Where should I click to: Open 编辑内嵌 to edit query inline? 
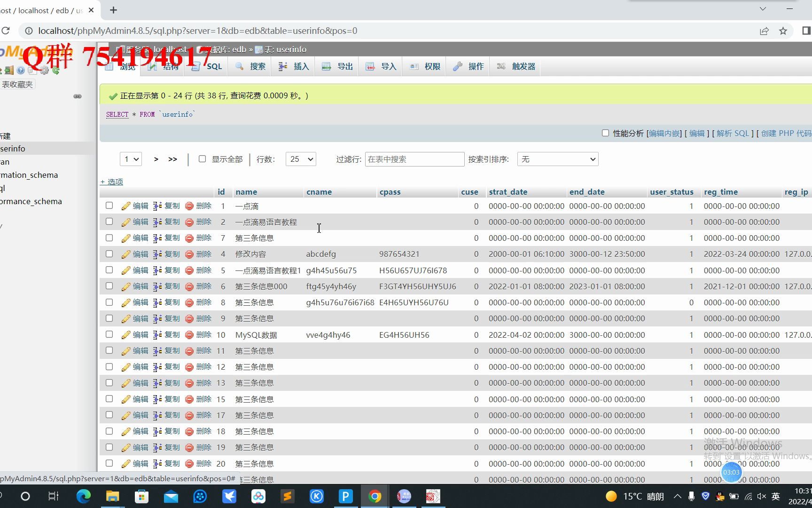coord(664,133)
